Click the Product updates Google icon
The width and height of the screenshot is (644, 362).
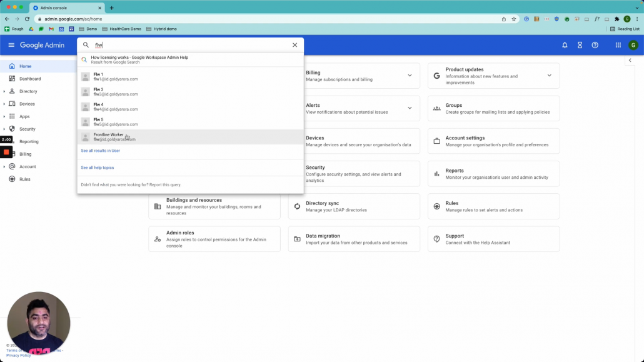click(436, 76)
